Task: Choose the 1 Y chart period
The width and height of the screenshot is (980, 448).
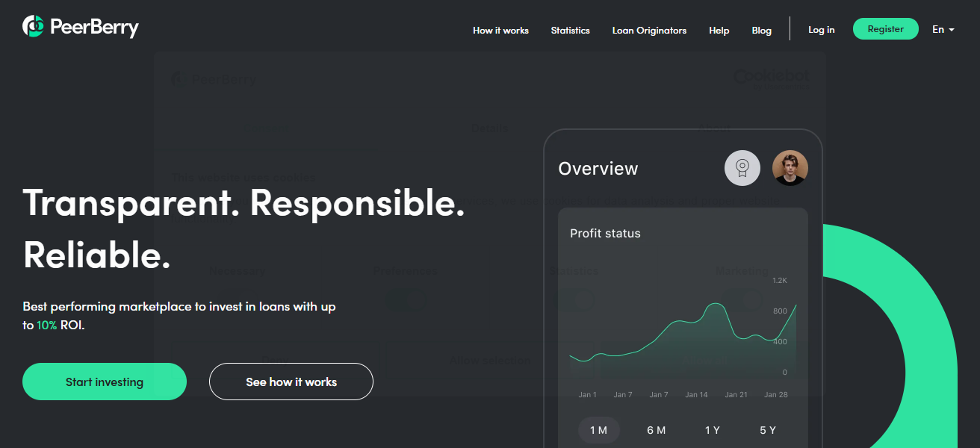Action: click(x=712, y=430)
